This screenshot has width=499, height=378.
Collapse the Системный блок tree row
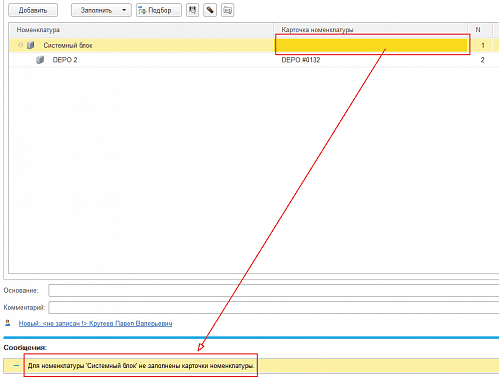21,45
